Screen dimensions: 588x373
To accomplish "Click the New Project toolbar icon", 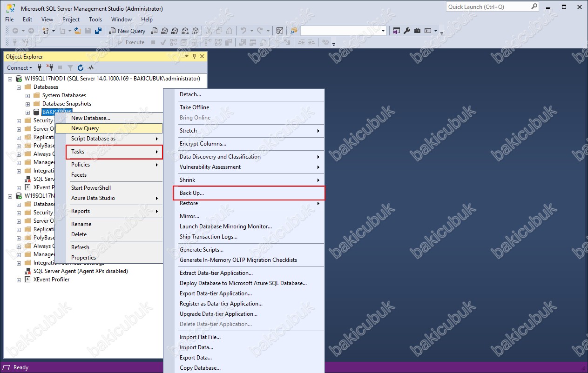I will point(45,31).
